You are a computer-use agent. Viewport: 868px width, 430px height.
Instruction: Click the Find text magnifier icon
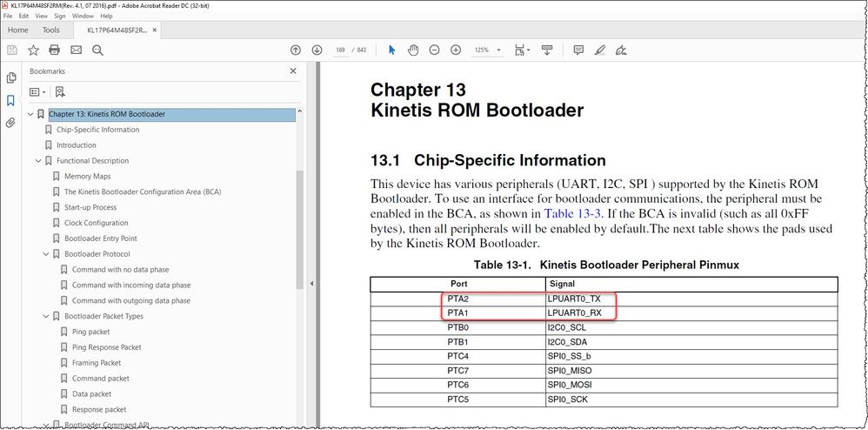[97, 50]
